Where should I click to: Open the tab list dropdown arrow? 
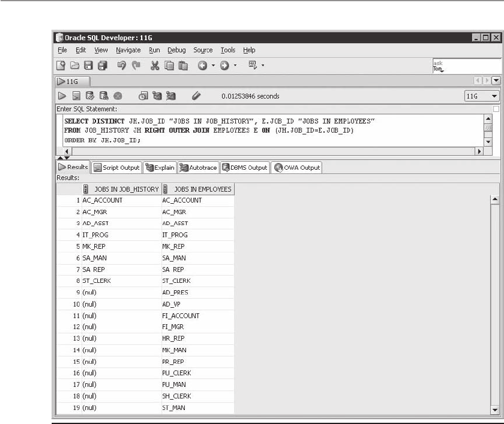pyautogui.click(x=496, y=80)
